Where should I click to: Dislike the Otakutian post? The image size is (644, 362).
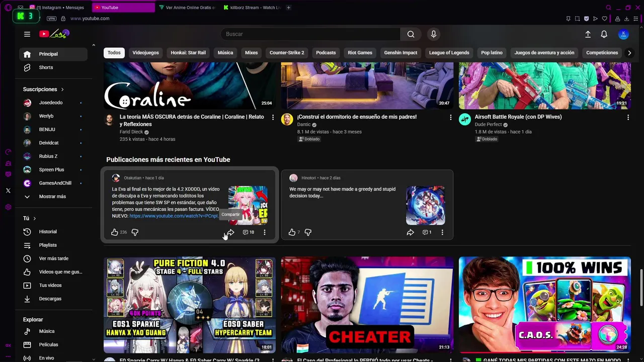coord(135,232)
